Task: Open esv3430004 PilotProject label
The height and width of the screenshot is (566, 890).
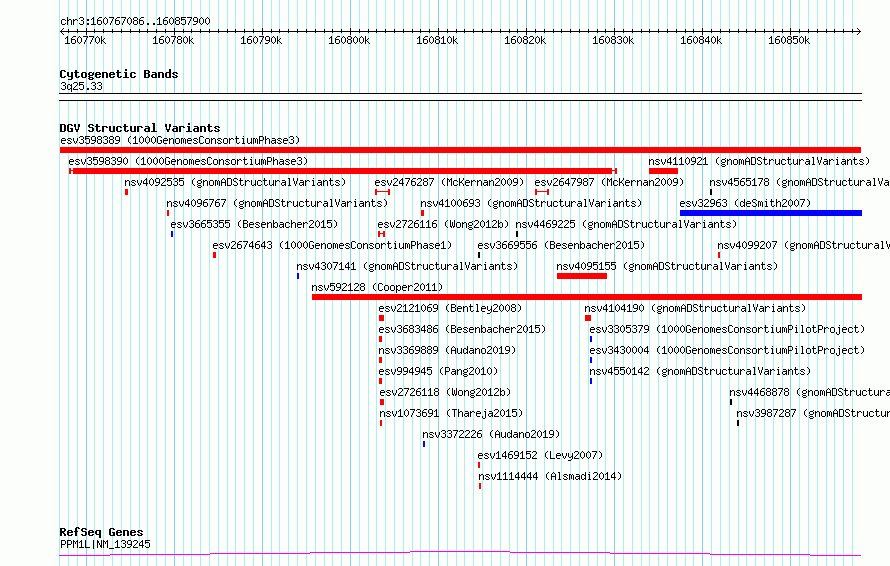Action: click(x=727, y=350)
